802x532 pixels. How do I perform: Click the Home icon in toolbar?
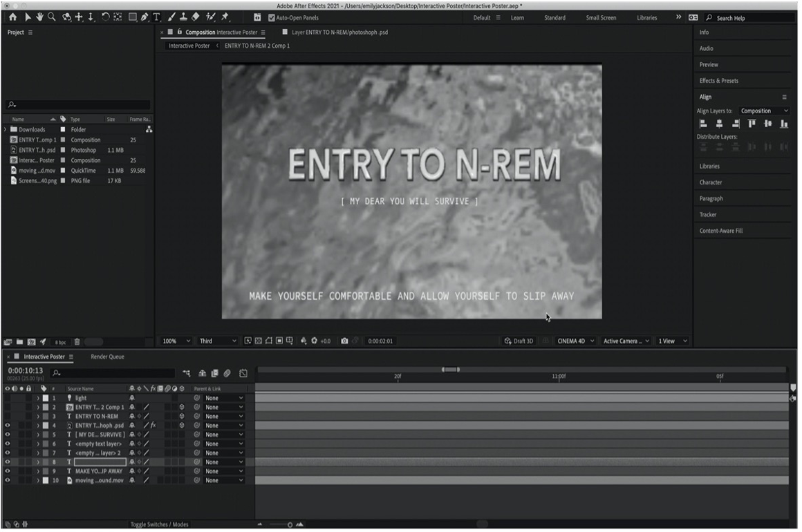pyautogui.click(x=12, y=17)
